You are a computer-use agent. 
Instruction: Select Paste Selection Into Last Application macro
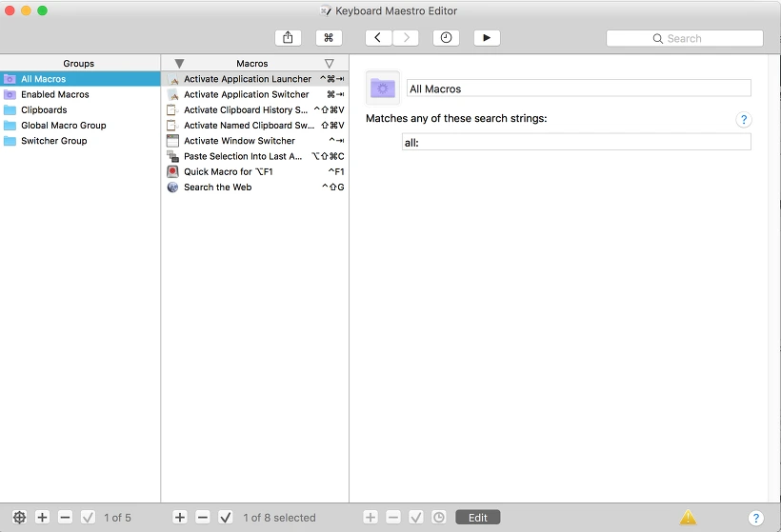255,156
